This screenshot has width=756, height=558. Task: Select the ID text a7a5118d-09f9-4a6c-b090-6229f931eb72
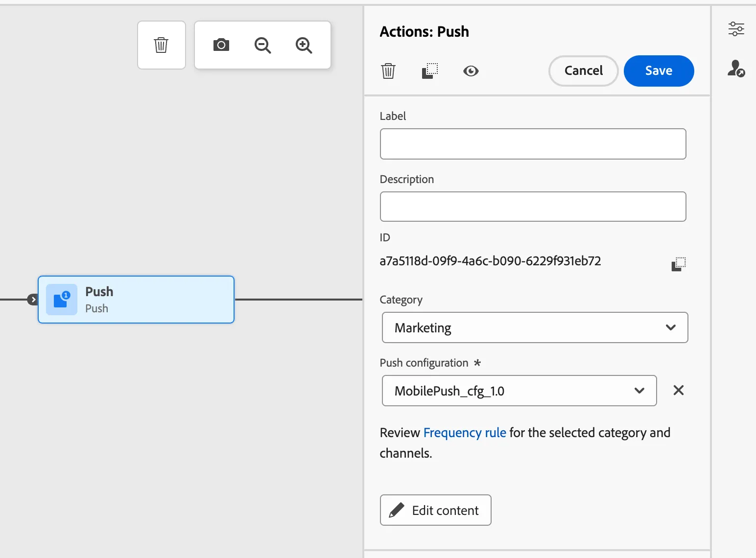click(490, 261)
